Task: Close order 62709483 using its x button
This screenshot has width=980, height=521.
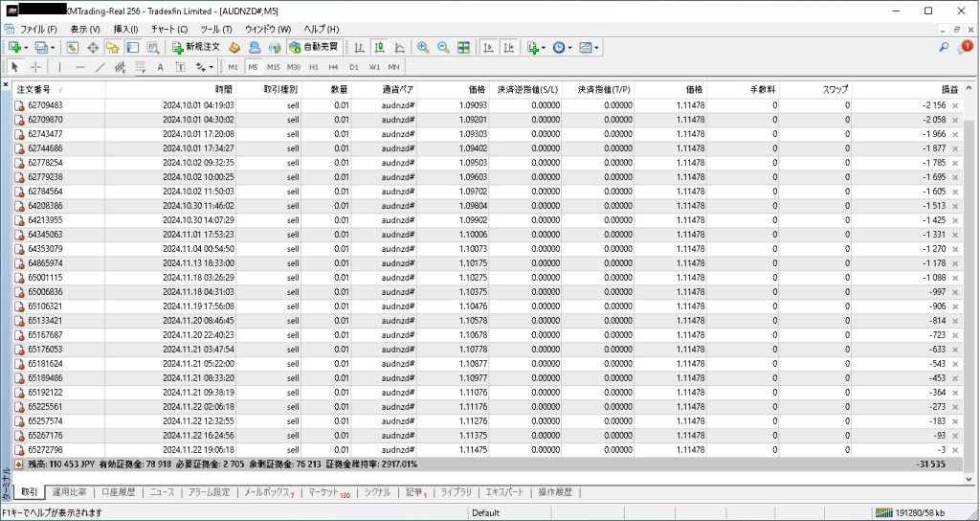Action: click(x=955, y=105)
